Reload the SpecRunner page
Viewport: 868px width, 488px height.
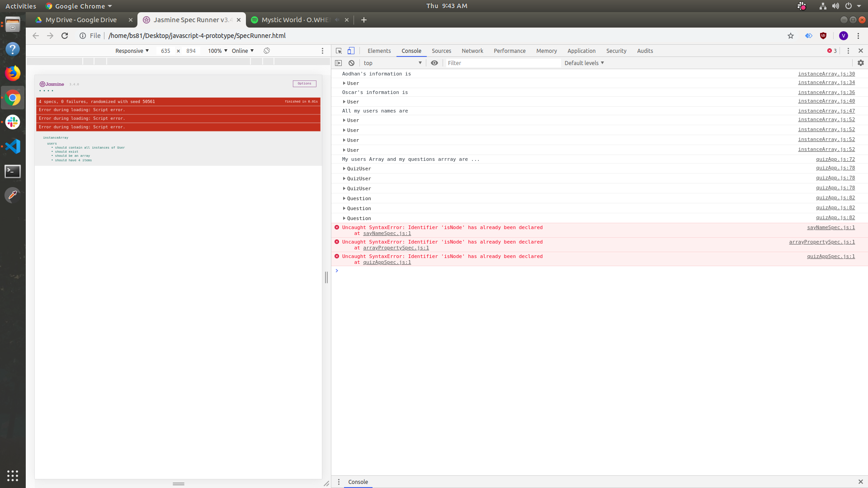[65, 36]
